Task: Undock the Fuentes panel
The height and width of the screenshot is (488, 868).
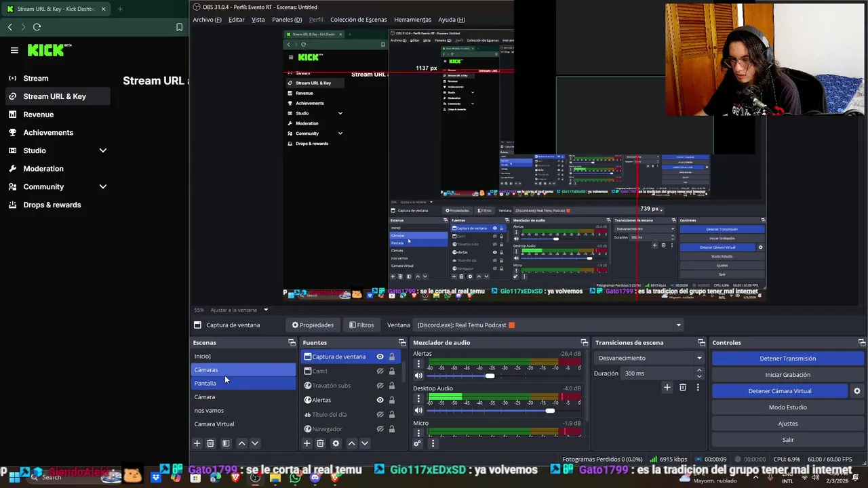Action: (x=402, y=343)
